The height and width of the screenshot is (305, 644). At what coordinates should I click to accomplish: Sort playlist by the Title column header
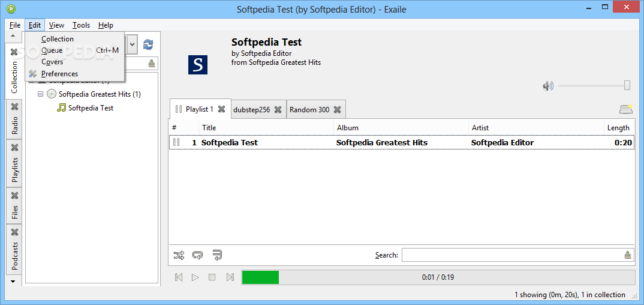(x=266, y=128)
